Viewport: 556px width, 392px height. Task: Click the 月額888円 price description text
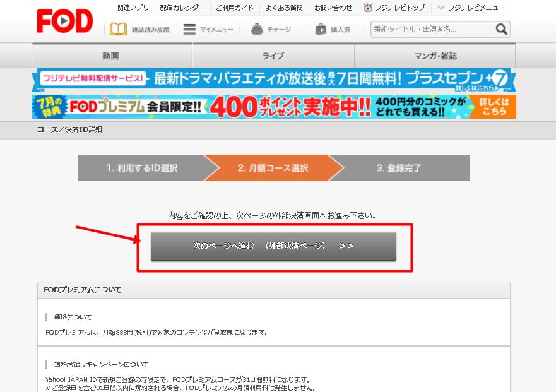[x=156, y=333]
